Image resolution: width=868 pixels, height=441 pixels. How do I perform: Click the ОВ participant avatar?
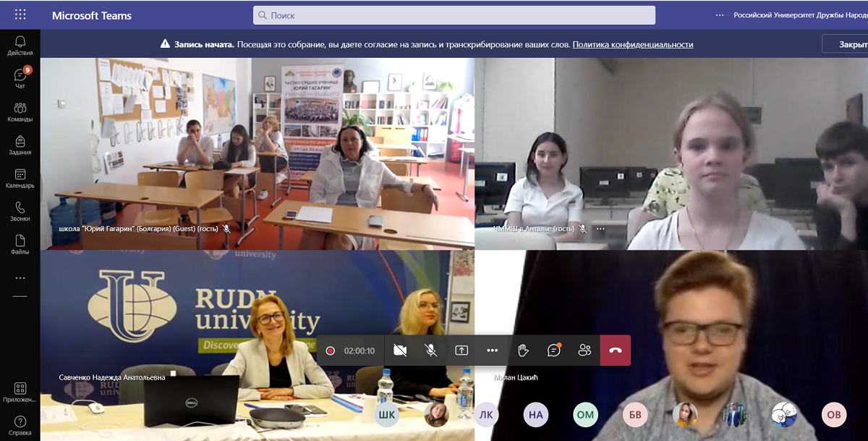[x=834, y=415]
